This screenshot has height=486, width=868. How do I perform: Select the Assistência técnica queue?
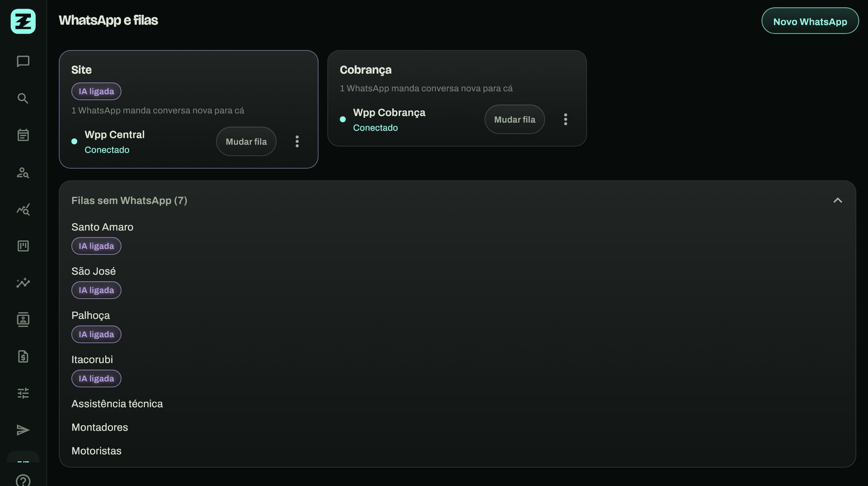coord(117,403)
